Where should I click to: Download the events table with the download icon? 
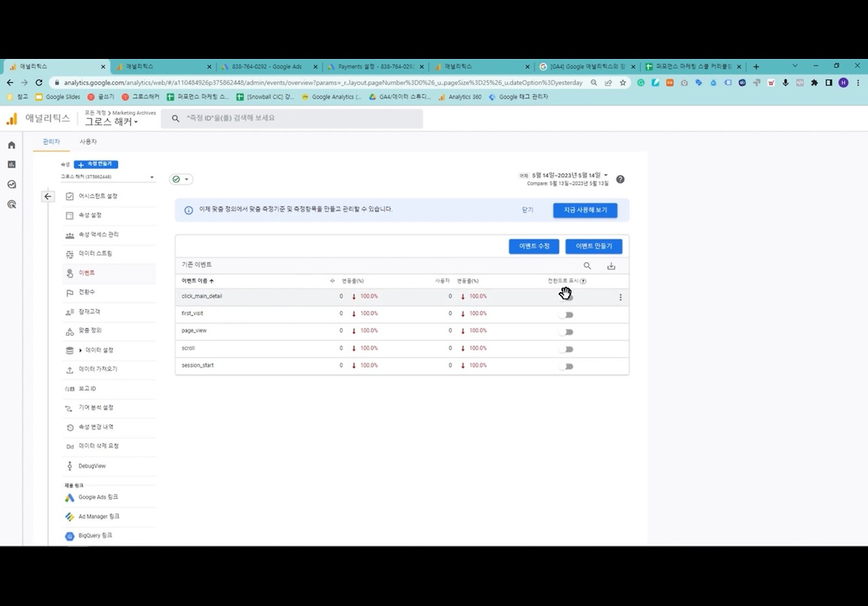tap(611, 266)
